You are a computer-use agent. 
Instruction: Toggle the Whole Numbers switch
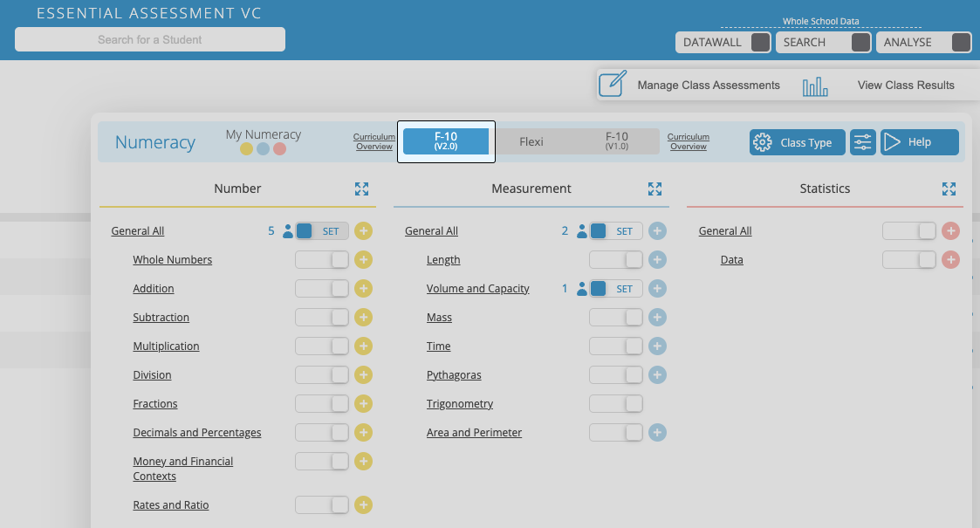[322, 259]
